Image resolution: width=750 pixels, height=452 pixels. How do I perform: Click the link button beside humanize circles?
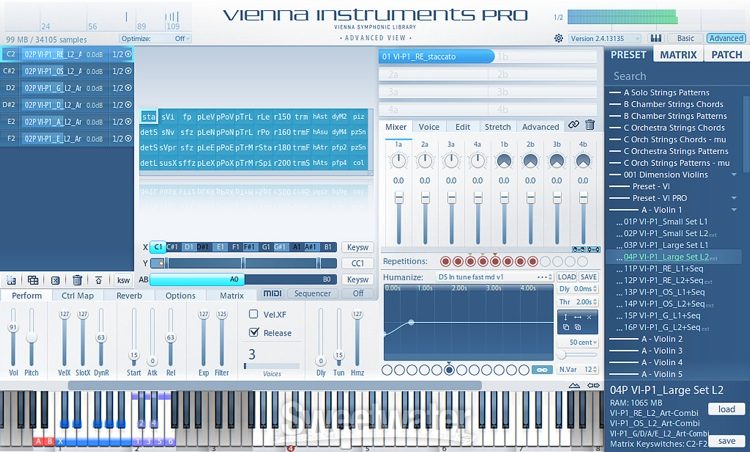[x=542, y=370]
